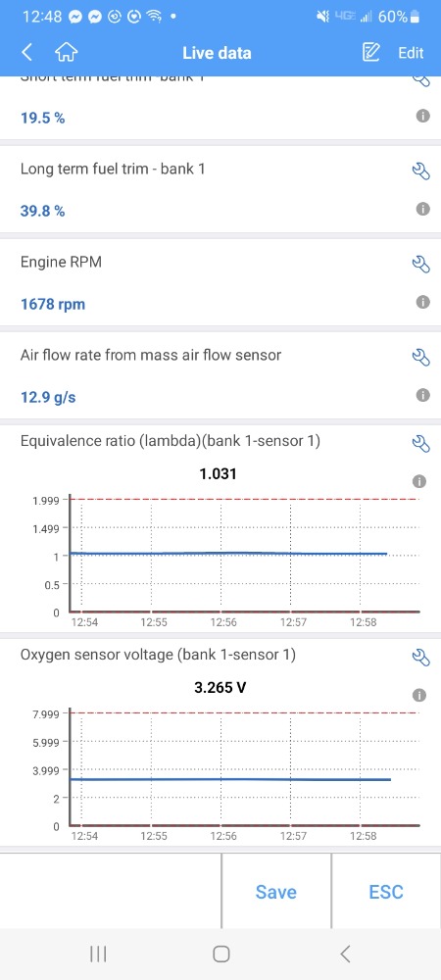The height and width of the screenshot is (980, 441).
Task: Open Android recent apps button
Action: pyautogui.click(x=98, y=954)
